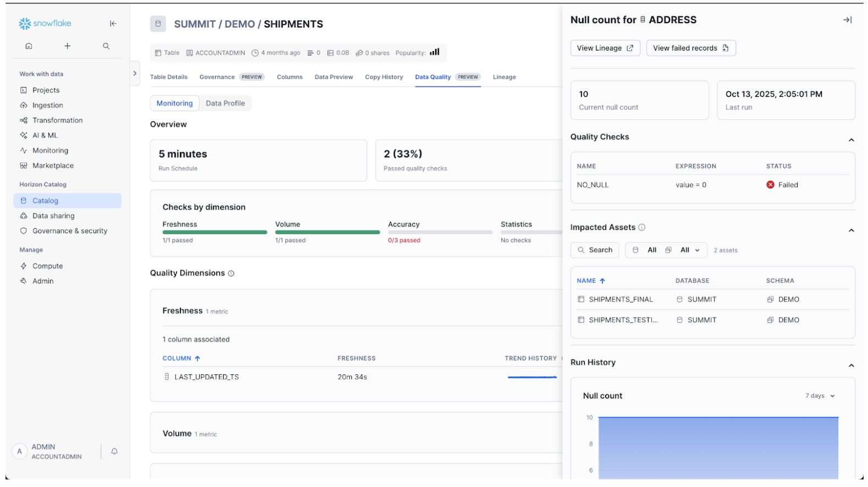Open the sidebar search magnifier icon
This screenshot has width=868, height=487.
coord(106,46)
